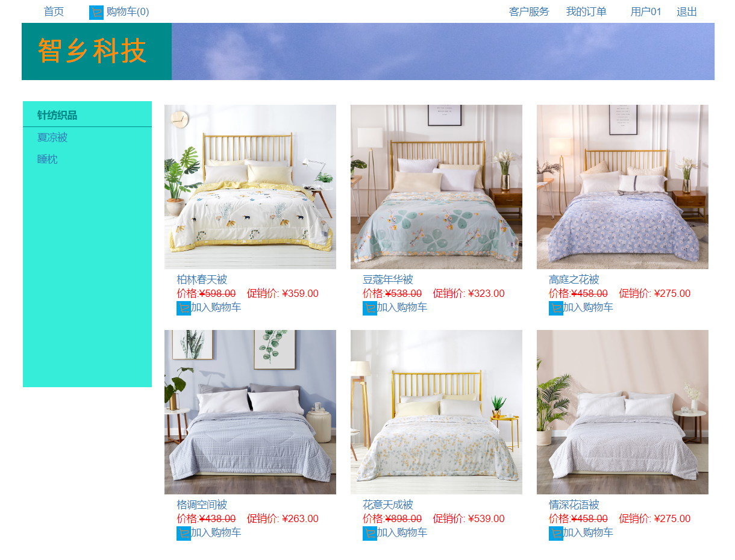Open 客户服务 in the top navigation
Viewport: 735px width, 560px height.
coord(529,12)
